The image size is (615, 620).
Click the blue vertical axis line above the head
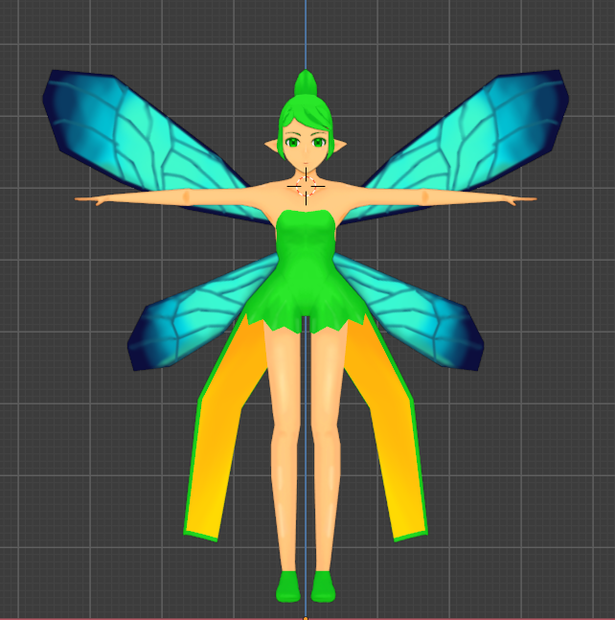306,35
